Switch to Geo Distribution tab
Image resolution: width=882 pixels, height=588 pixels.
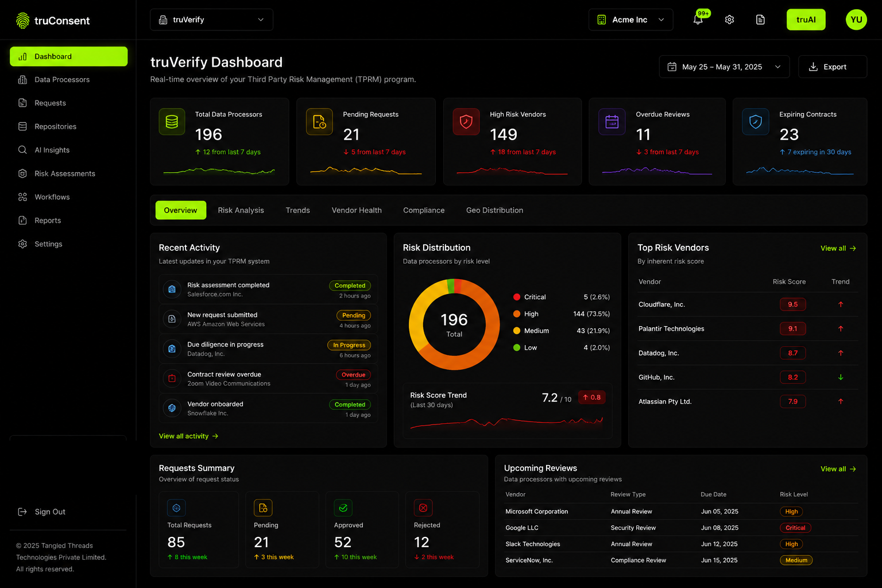(494, 210)
